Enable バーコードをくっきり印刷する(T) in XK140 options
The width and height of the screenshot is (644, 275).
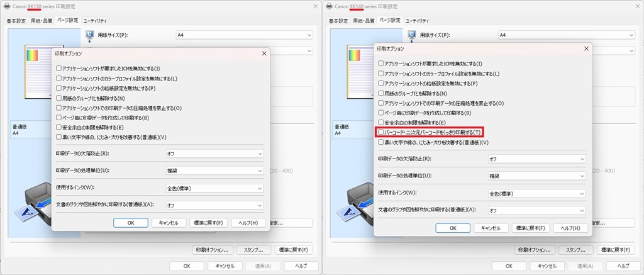pyautogui.click(x=381, y=132)
